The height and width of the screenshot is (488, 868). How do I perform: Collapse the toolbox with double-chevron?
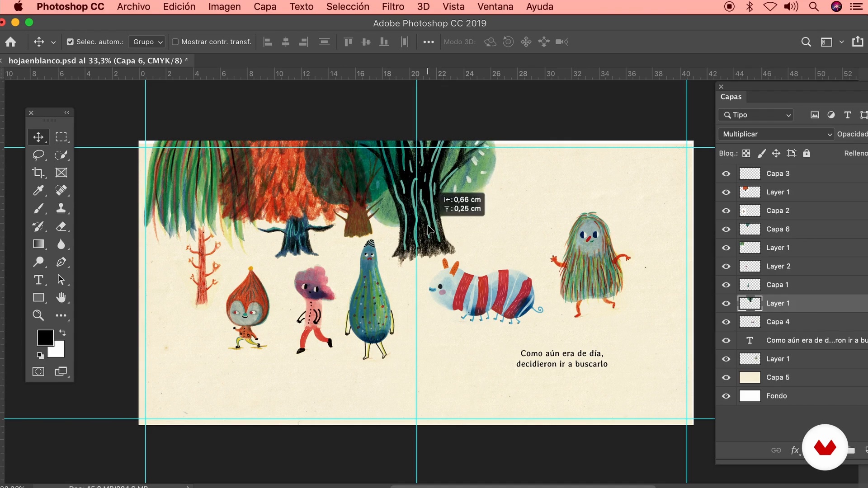(x=67, y=113)
